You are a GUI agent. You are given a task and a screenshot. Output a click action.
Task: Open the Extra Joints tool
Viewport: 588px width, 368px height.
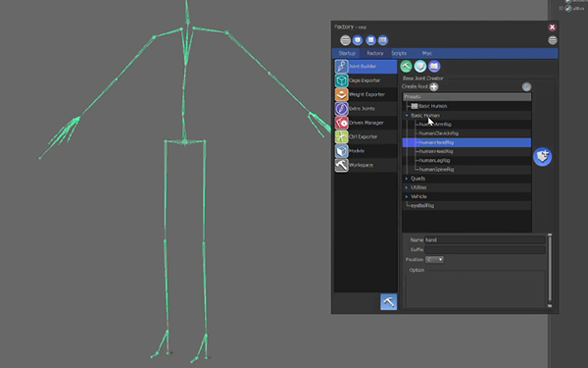(366, 109)
